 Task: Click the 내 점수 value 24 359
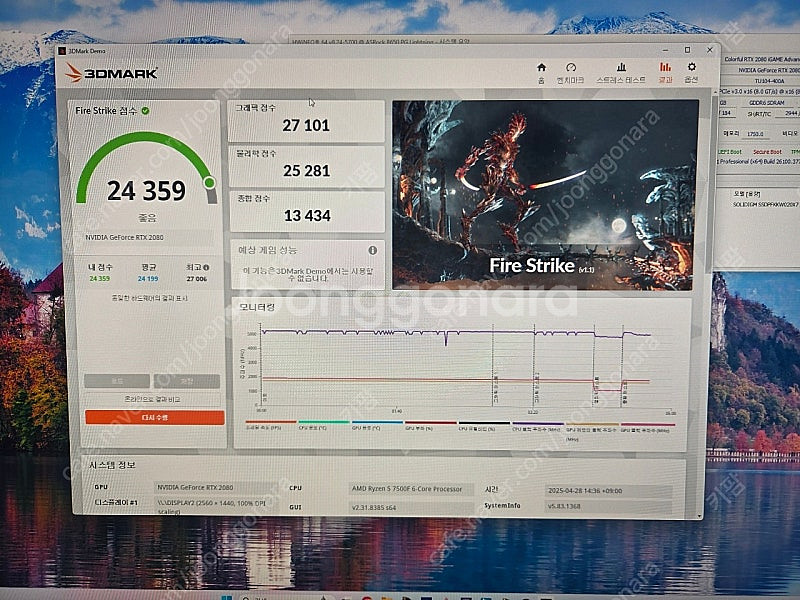(99, 279)
